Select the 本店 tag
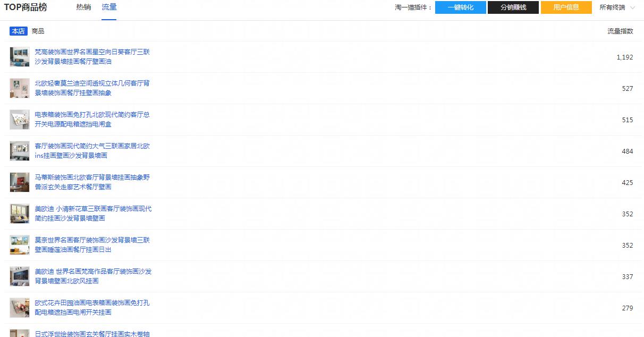 pos(18,31)
